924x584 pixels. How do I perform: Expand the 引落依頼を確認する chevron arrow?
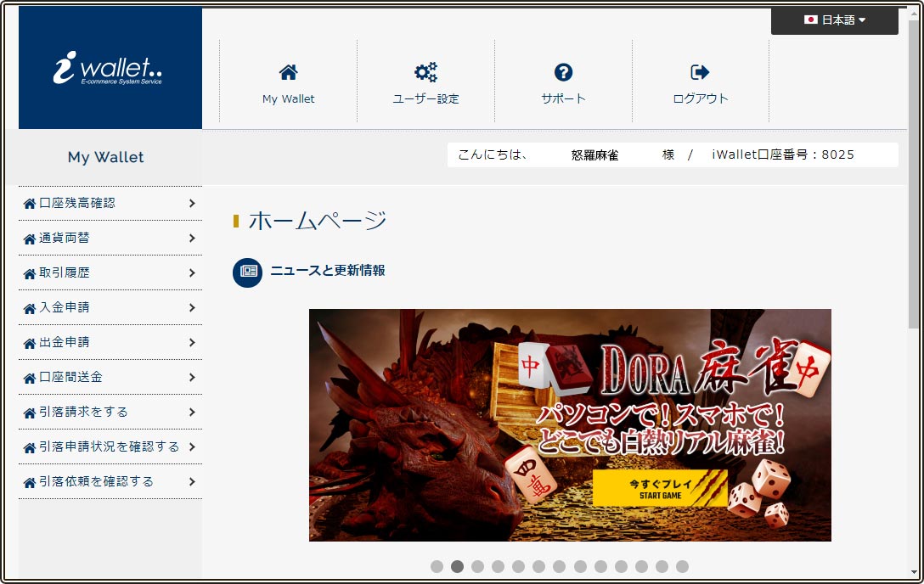click(x=192, y=481)
